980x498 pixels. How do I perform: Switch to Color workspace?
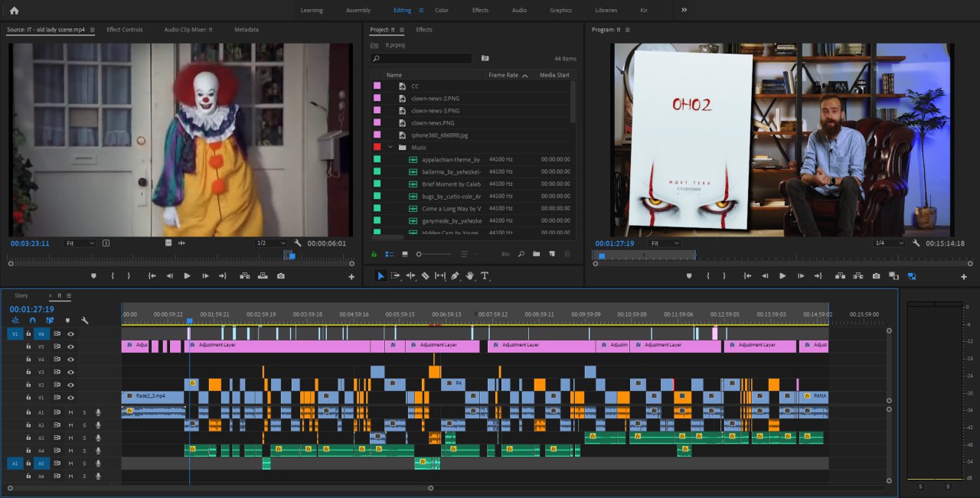442,10
